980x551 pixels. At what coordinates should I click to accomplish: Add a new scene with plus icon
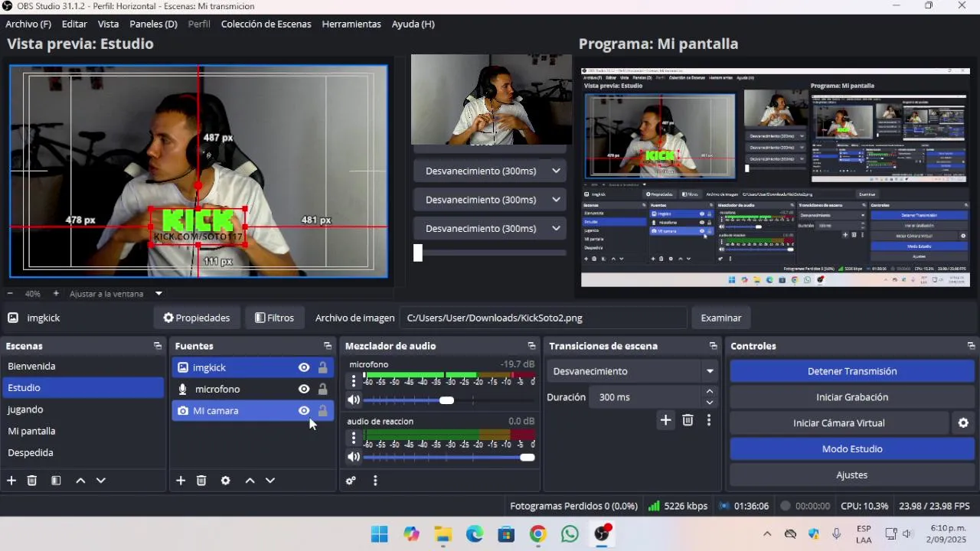(x=11, y=481)
